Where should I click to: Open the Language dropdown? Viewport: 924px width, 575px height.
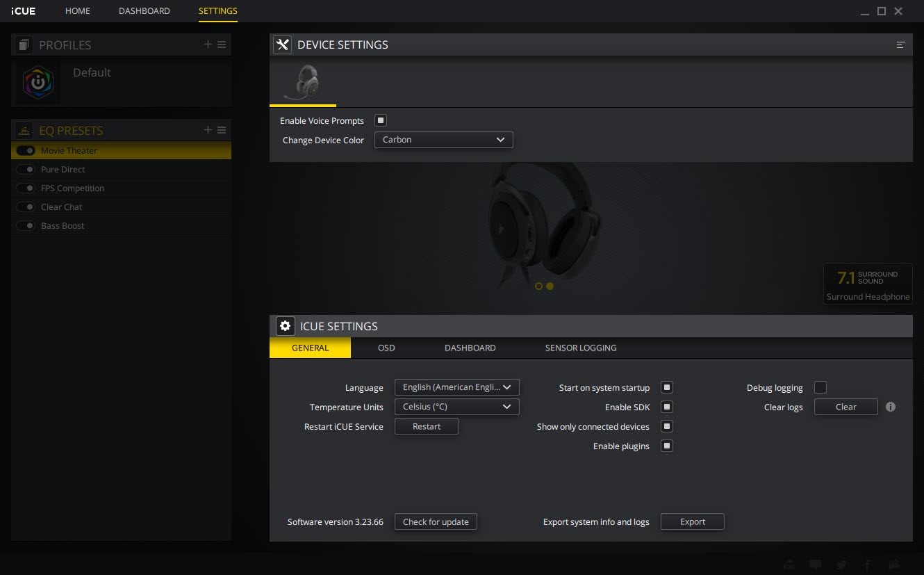[456, 387]
